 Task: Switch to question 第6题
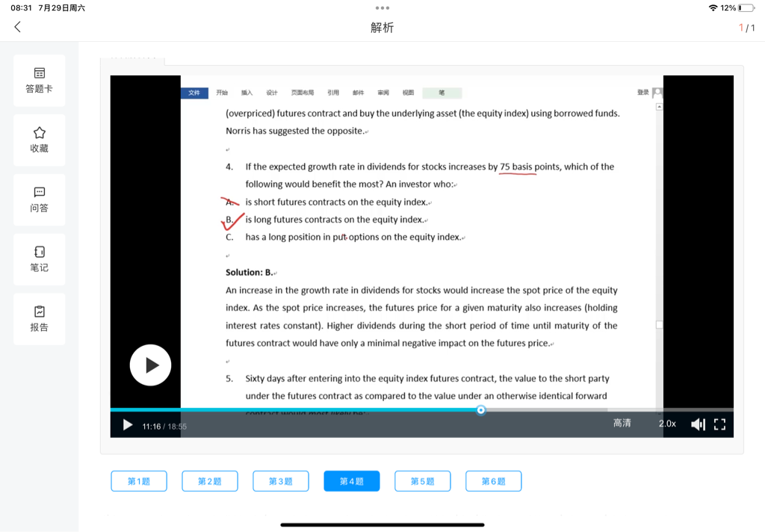494,481
